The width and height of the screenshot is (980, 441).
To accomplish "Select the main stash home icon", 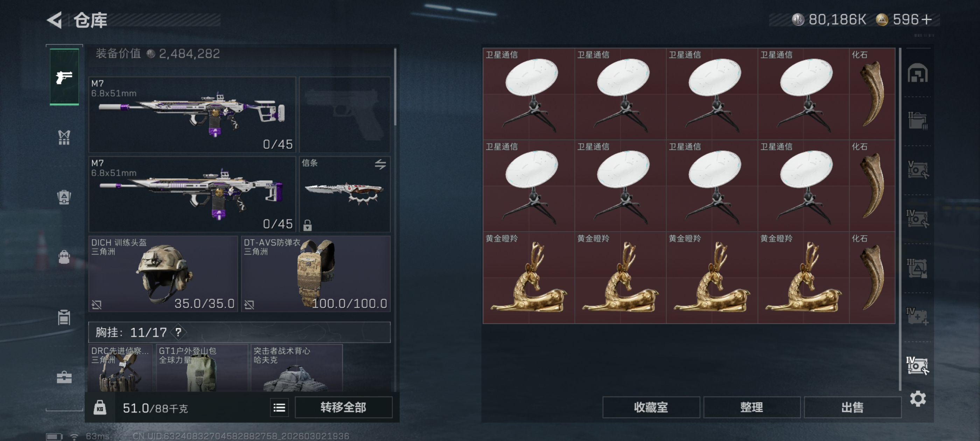I will click(917, 73).
